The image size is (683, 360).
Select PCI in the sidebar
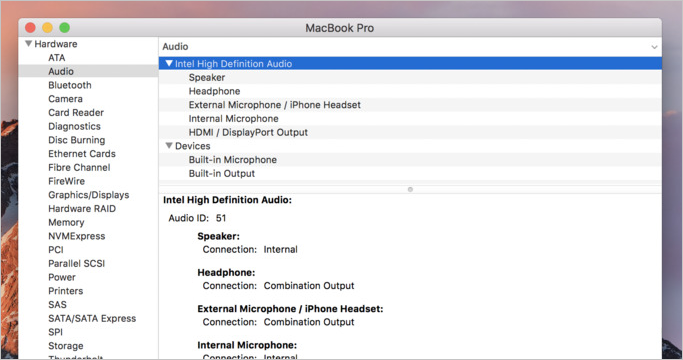pos(56,250)
